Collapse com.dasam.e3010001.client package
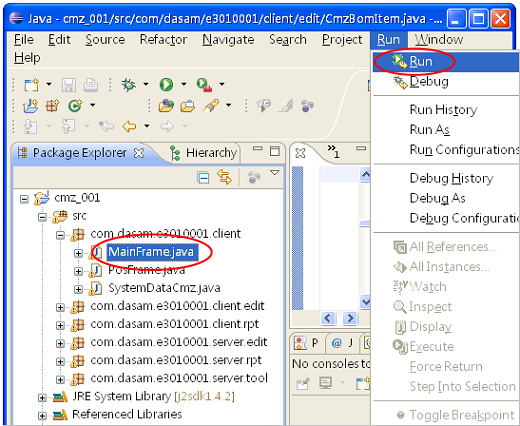The height and width of the screenshot is (426, 520). (60, 235)
